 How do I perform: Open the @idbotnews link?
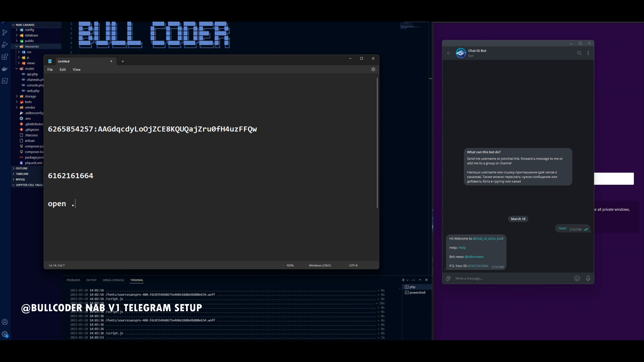tap(475, 257)
